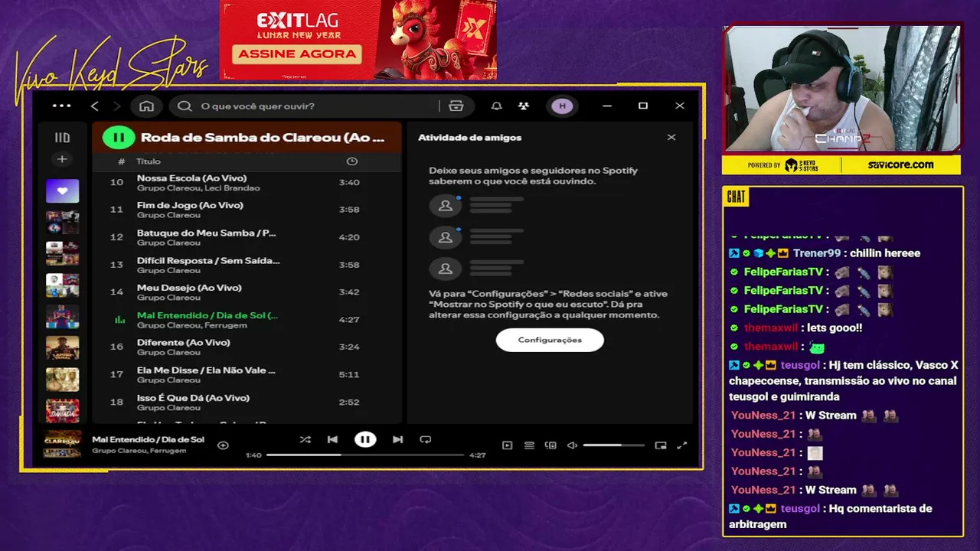The width and height of the screenshot is (980, 551).
Task: Open the Browse icon in search bar
Action: pos(456,106)
